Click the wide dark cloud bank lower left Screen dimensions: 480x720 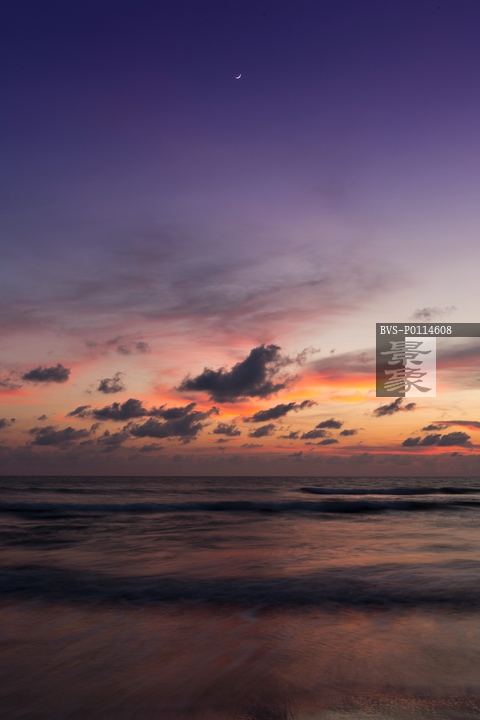(142, 420)
